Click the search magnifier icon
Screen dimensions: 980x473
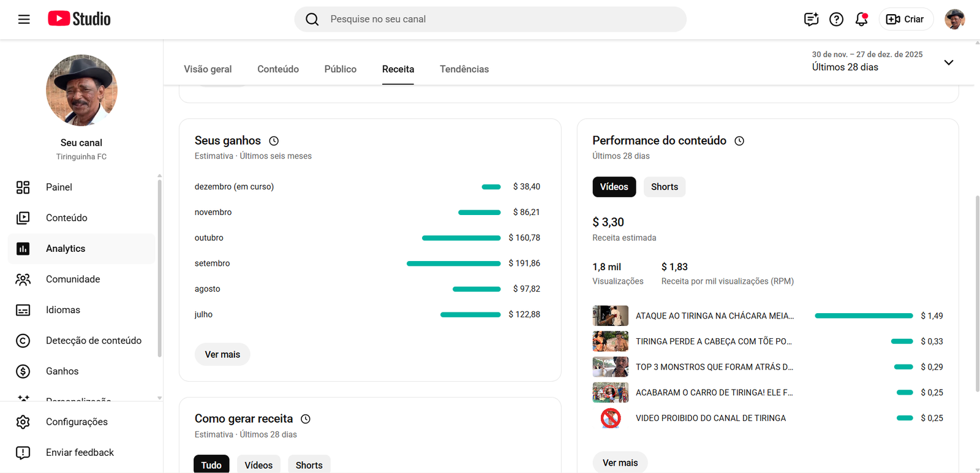point(312,19)
